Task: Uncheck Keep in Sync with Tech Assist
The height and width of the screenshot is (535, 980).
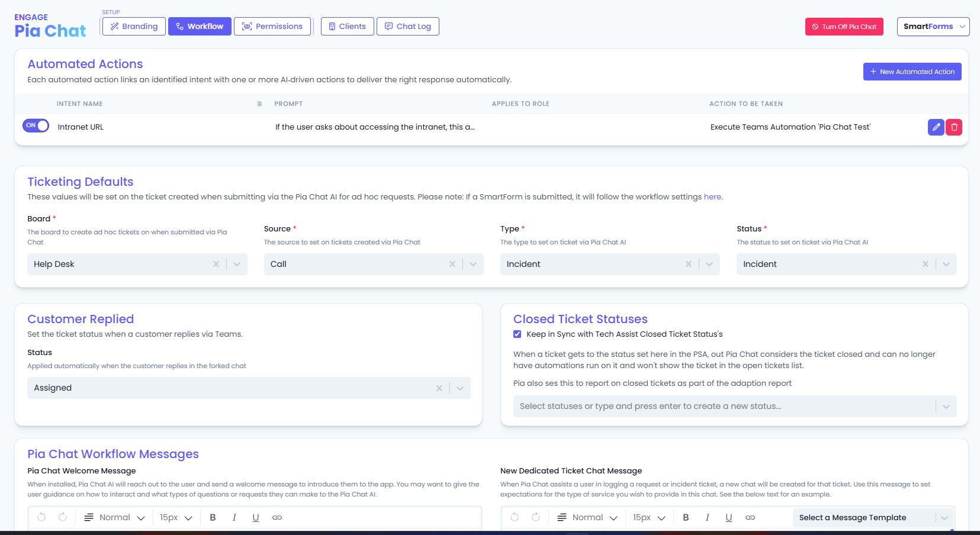Action: point(518,334)
